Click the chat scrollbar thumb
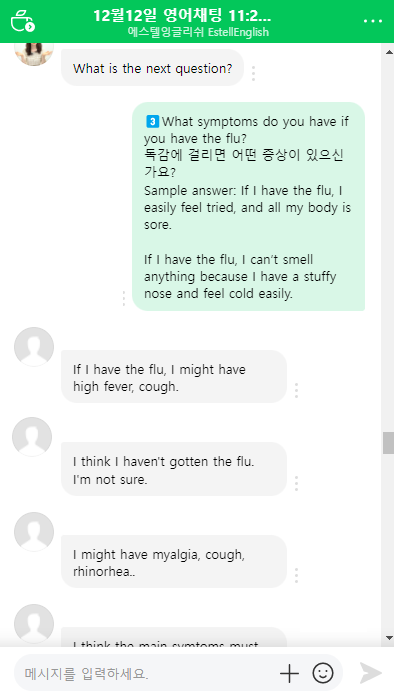 pyautogui.click(x=388, y=443)
